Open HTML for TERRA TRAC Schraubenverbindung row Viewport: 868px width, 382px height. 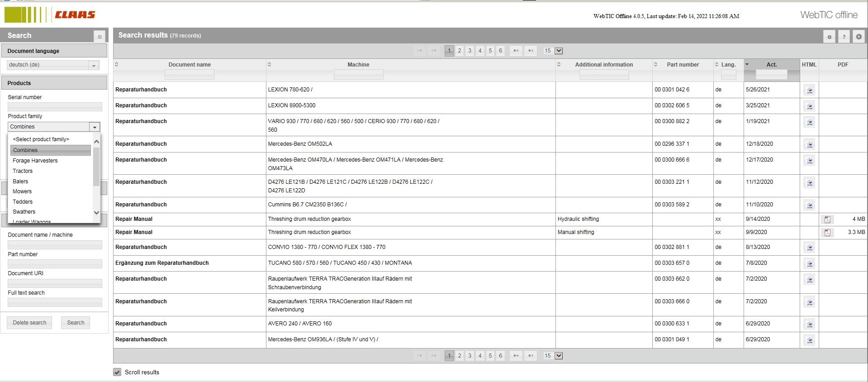[x=810, y=279]
